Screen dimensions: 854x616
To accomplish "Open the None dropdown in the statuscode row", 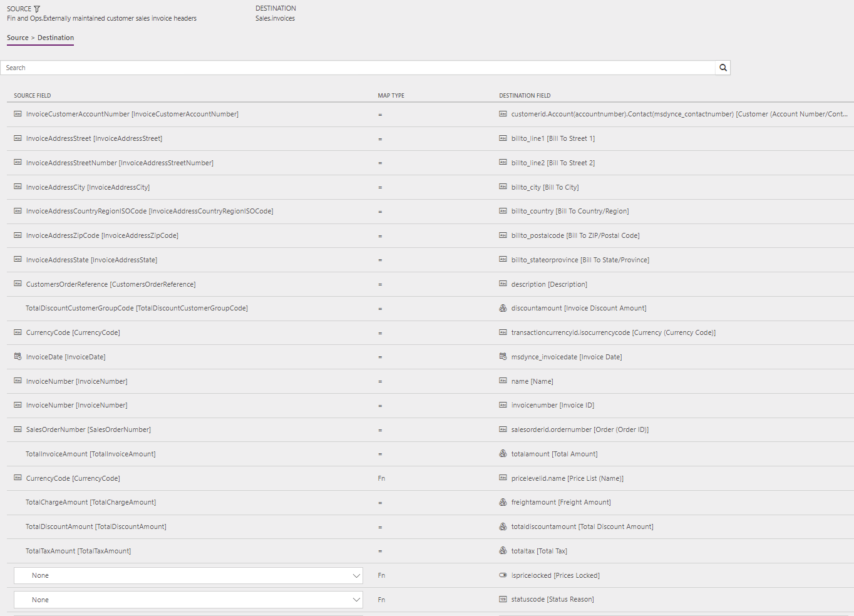I will pyautogui.click(x=188, y=599).
